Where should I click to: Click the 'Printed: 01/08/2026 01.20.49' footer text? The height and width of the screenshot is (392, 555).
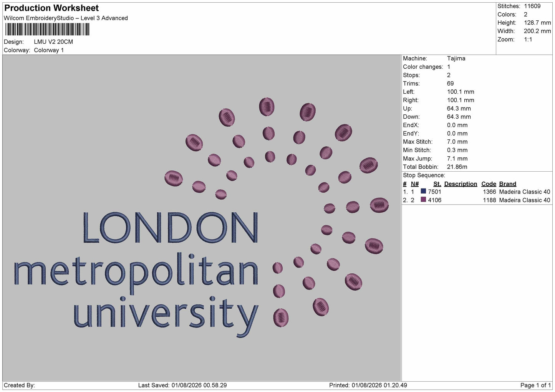point(368,385)
